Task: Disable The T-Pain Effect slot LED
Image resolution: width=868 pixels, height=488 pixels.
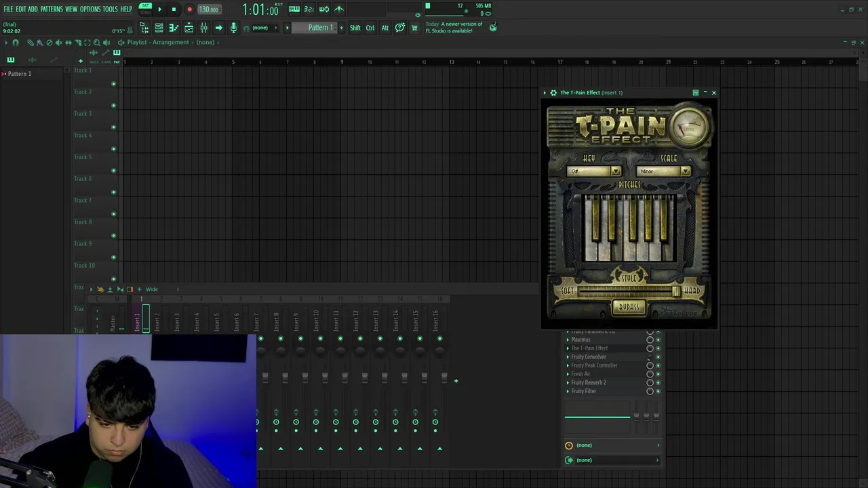Action: [657, 348]
